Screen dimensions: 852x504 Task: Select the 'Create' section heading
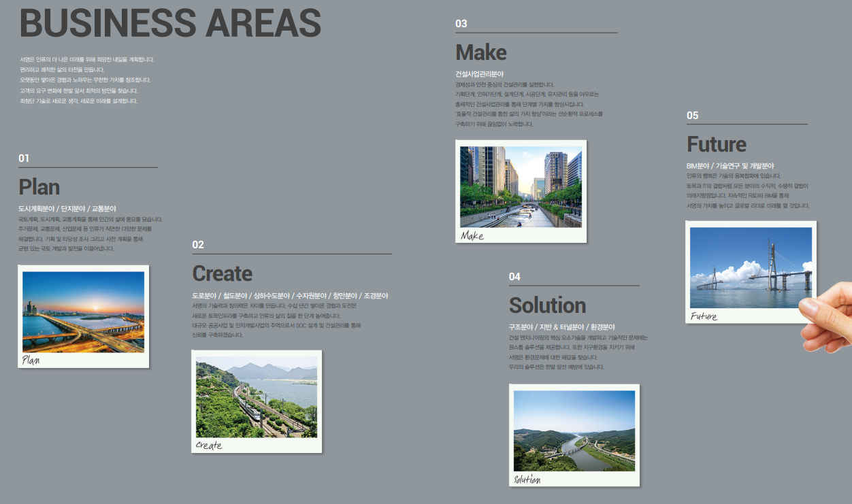[222, 273]
